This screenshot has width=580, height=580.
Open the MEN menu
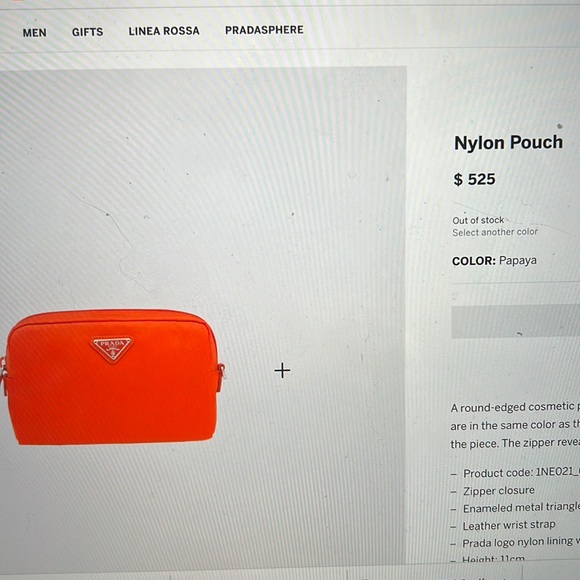pos(34,33)
